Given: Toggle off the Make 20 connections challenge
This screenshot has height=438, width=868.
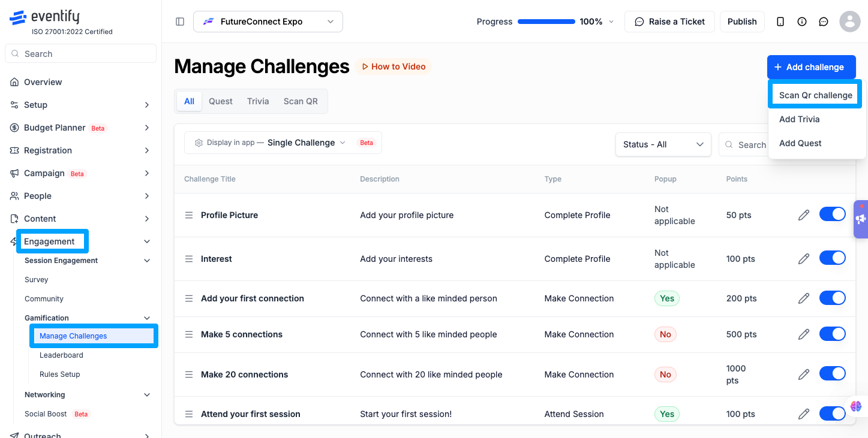Looking at the screenshot, I should click(x=833, y=374).
